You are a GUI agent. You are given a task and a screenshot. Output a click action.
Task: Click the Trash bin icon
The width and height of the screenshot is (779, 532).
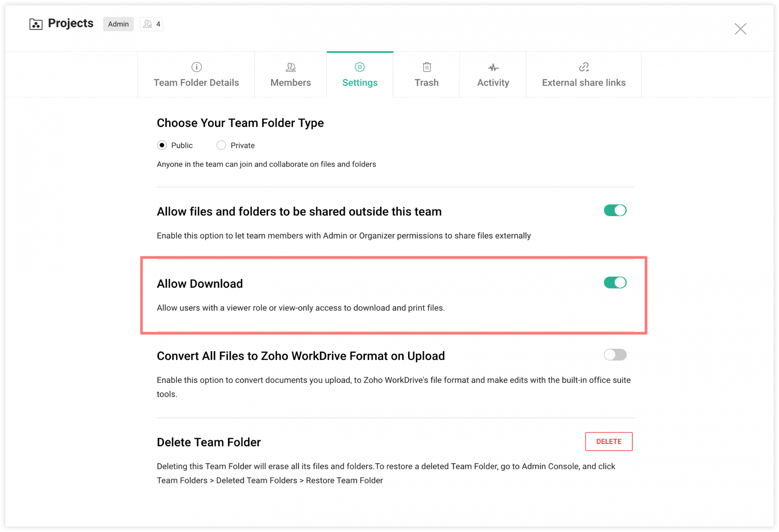(x=427, y=67)
